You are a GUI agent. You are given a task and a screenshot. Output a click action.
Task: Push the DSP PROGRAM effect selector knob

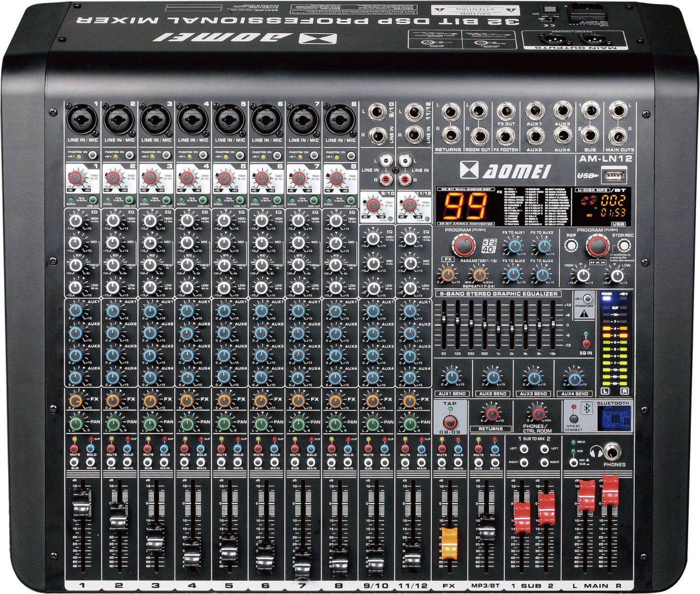[x=464, y=245]
